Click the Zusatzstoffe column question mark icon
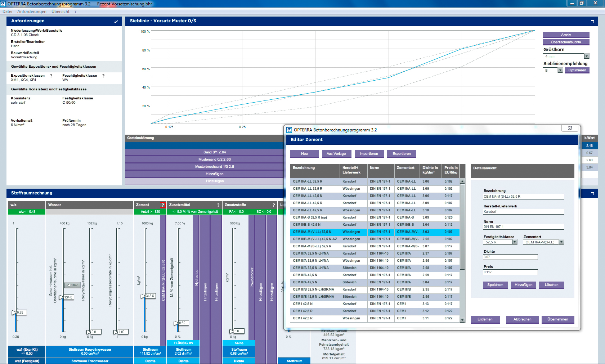 click(274, 205)
